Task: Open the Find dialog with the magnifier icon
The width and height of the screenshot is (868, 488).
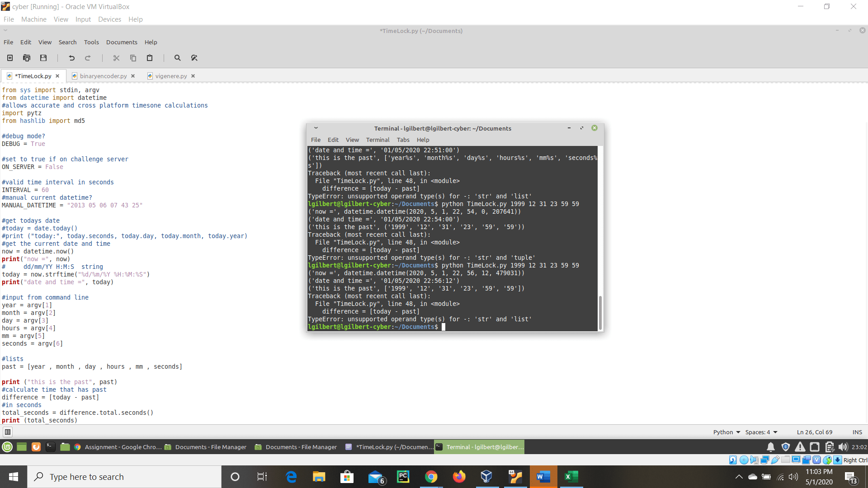Action: 177,58
